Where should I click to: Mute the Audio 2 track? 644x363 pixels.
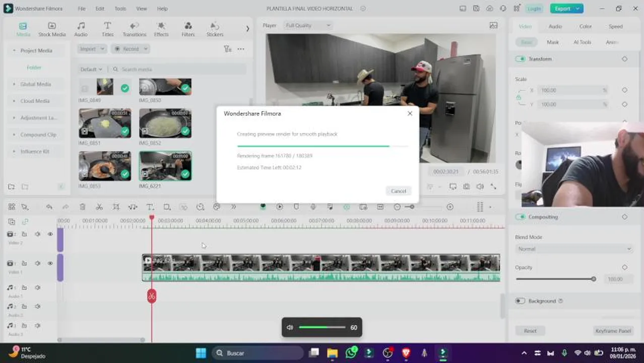pos(37,306)
